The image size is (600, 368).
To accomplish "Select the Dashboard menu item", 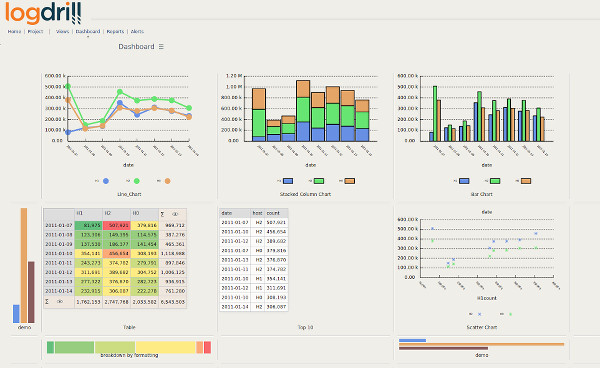I will click(88, 31).
